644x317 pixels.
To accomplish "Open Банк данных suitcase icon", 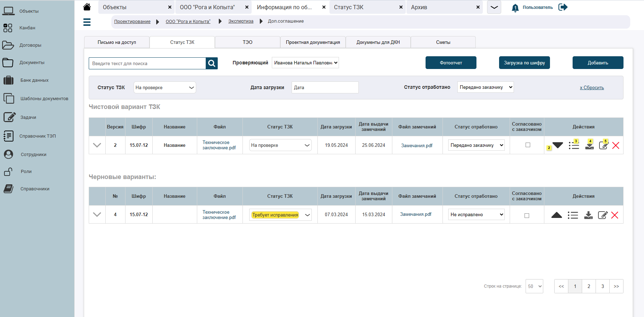I will tap(8, 80).
